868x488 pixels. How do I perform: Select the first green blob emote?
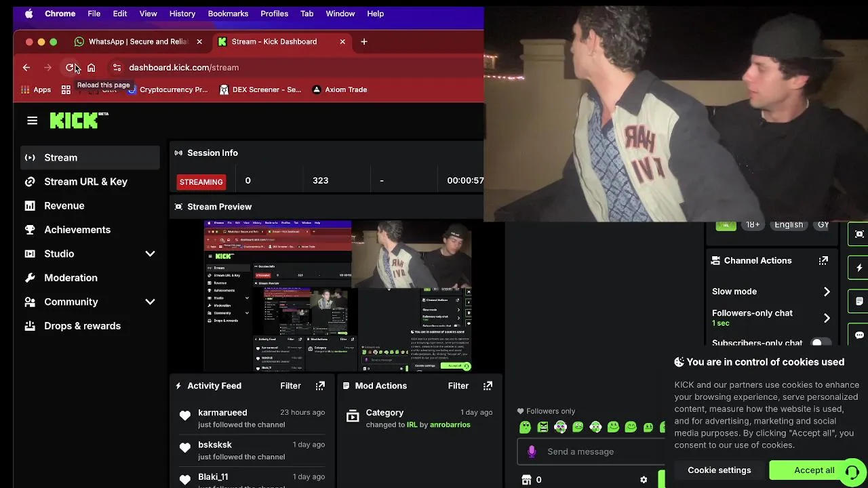525,427
